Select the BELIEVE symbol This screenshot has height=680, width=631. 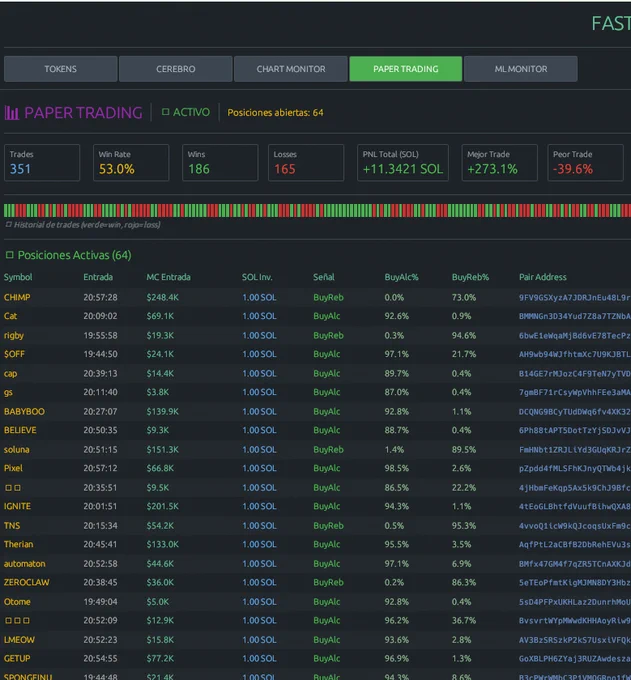click(x=20, y=430)
